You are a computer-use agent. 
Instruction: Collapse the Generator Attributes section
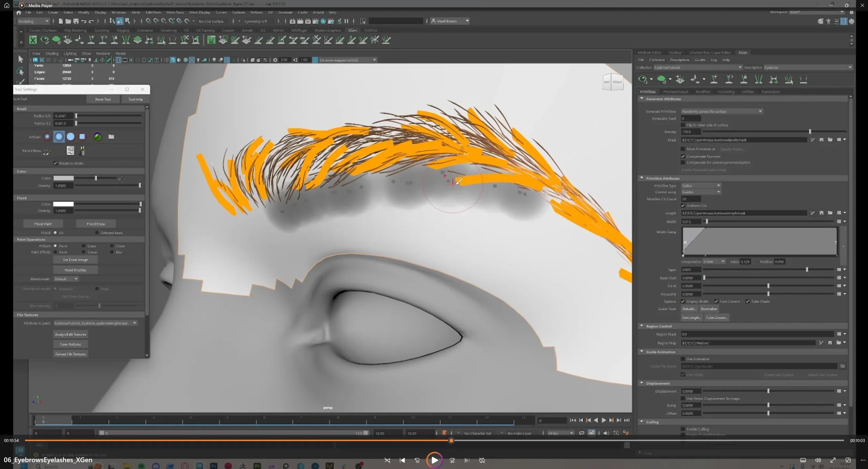pos(642,99)
